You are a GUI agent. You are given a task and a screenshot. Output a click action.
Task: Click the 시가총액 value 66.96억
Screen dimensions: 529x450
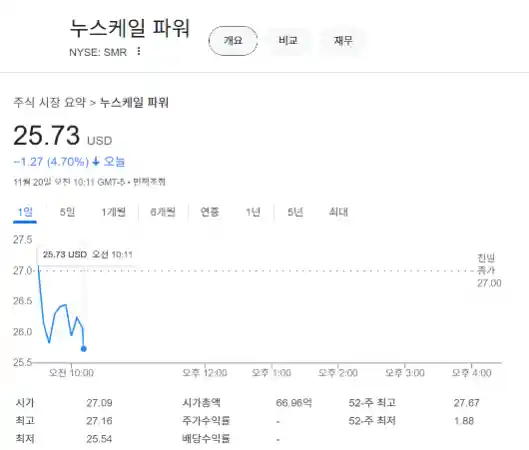point(294,403)
